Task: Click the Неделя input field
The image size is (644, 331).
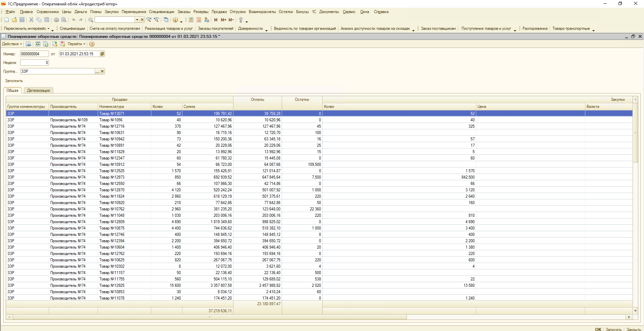Action: (34, 63)
